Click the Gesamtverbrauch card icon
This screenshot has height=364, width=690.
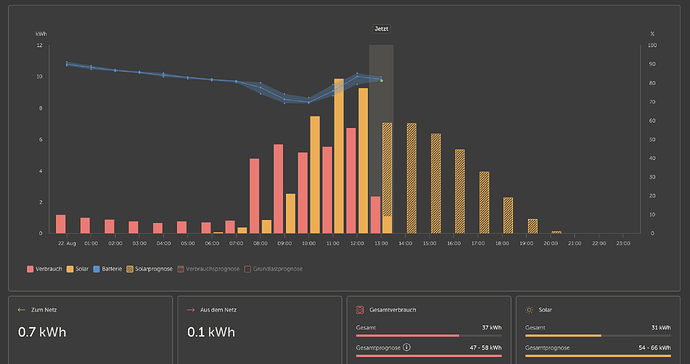click(360, 310)
